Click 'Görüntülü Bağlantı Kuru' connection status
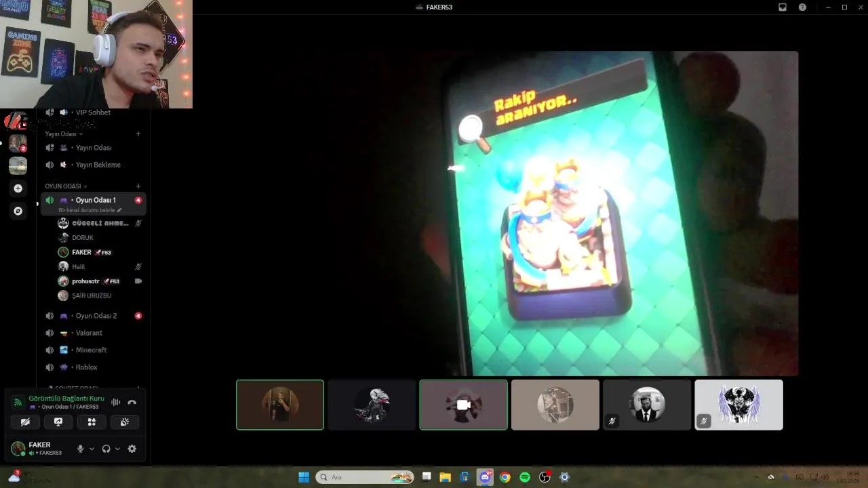 coord(66,399)
